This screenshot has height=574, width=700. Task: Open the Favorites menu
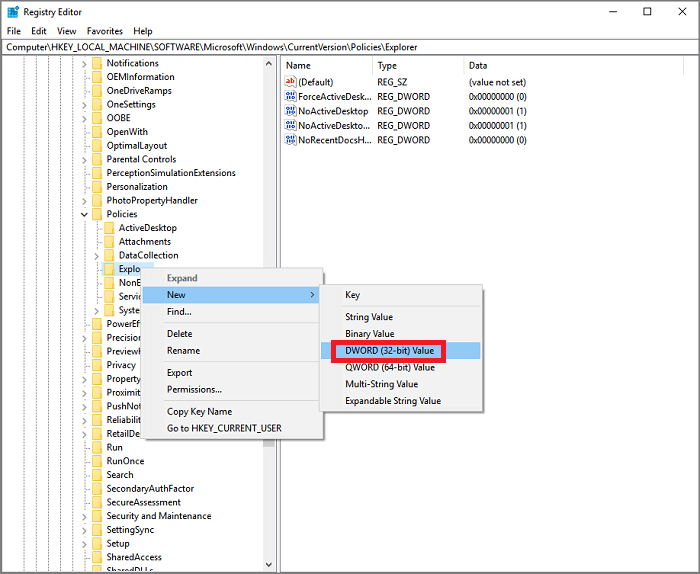coord(105,31)
